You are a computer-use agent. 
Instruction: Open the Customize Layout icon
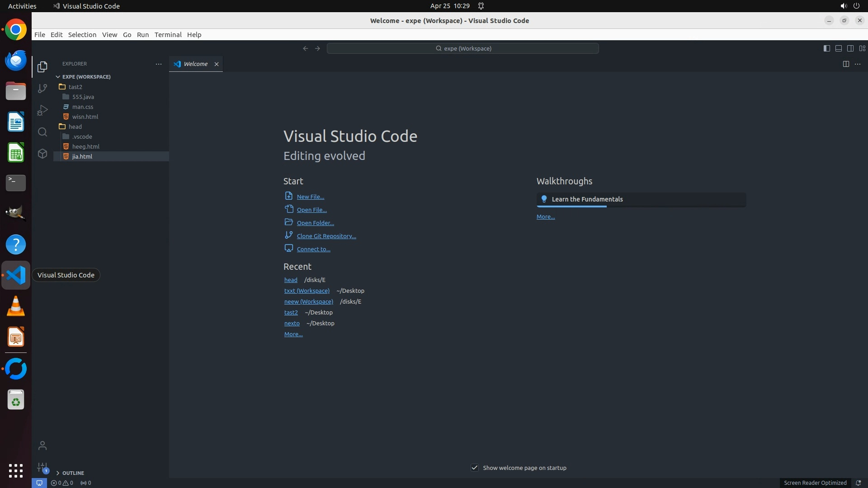(x=862, y=48)
